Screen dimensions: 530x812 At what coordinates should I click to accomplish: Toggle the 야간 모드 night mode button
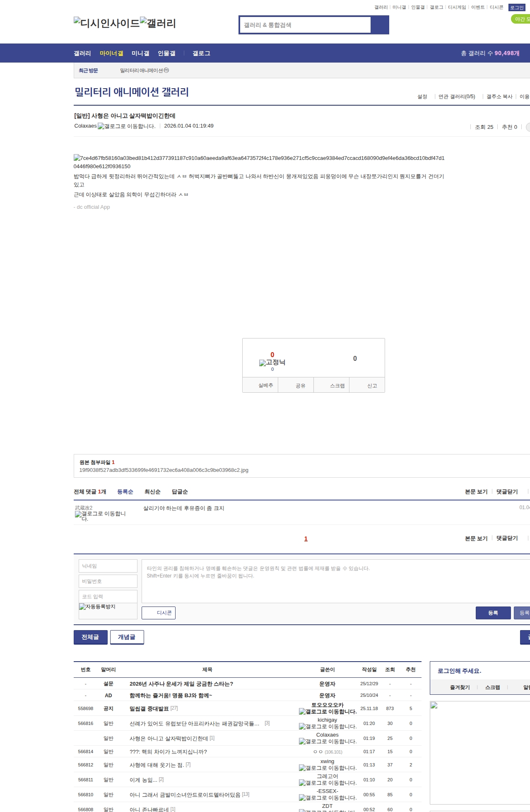click(x=521, y=19)
